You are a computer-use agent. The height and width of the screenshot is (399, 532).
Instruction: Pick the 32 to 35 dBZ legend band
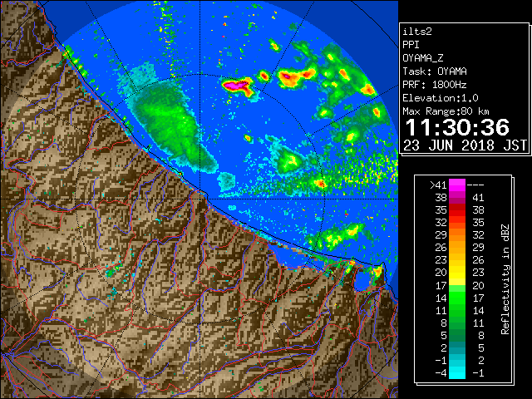(457, 223)
